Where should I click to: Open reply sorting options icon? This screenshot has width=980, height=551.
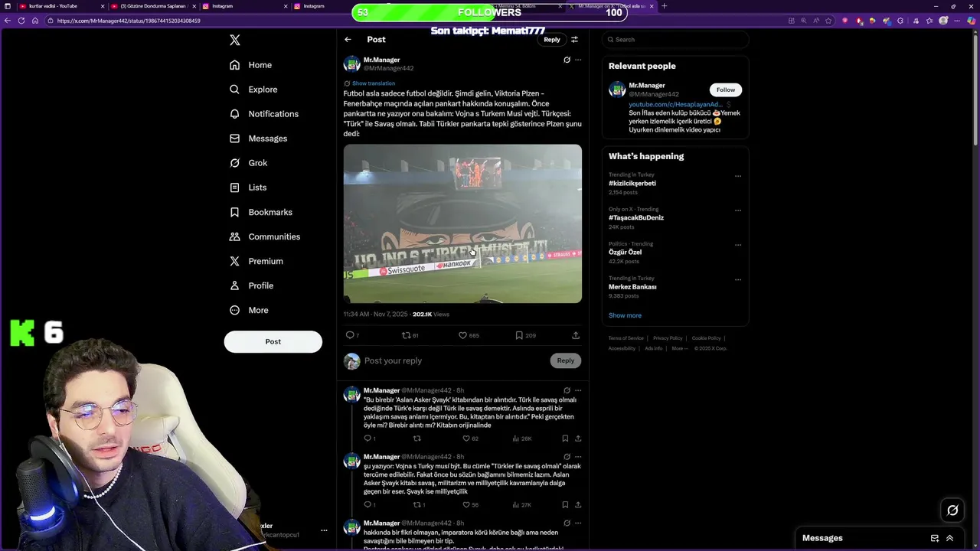coord(575,39)
